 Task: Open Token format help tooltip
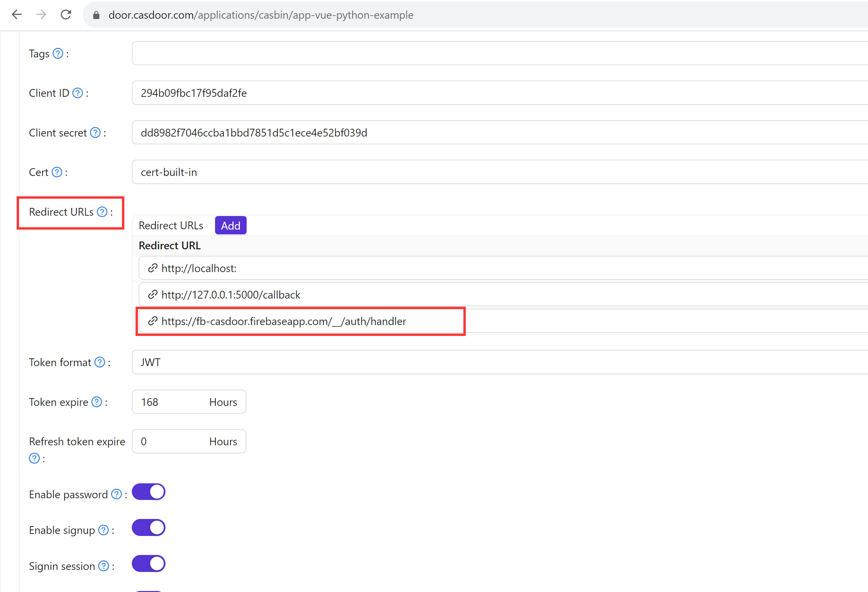tap(99, 362)
